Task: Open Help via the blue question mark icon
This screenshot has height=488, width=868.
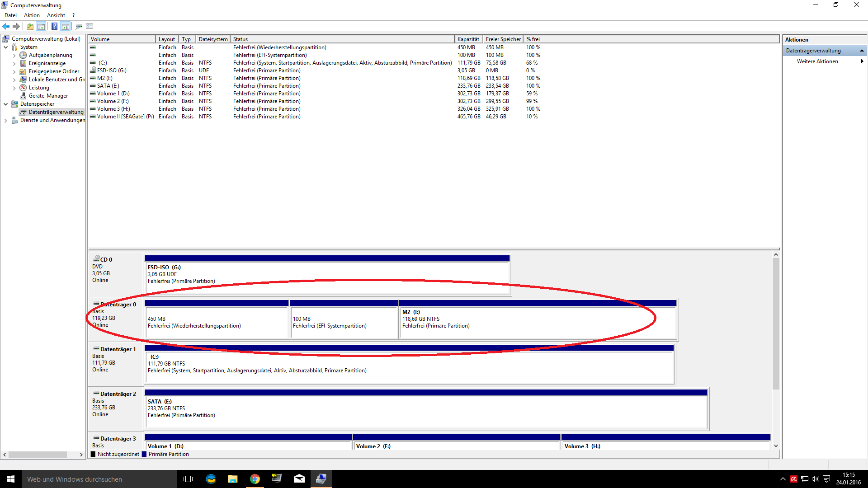Action: click(54, 26)
